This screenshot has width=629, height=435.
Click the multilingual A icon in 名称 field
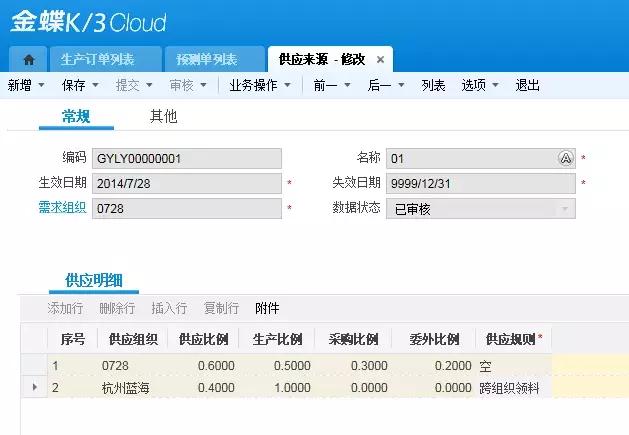(x=566, y=158)
